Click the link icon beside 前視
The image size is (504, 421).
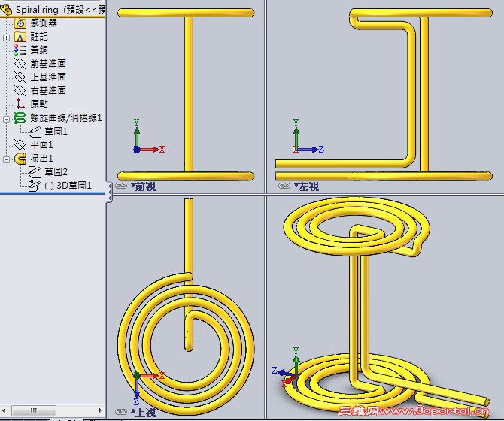tap(121, 186)
